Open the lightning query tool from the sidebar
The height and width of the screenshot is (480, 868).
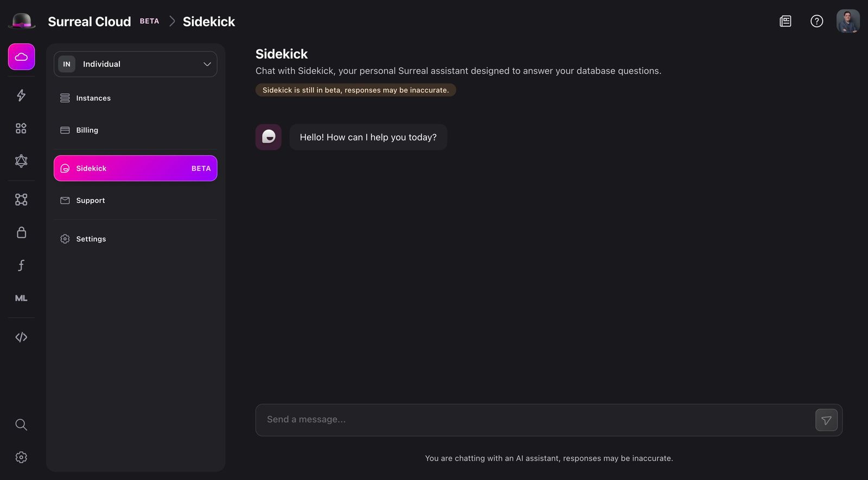click(21, 95)
